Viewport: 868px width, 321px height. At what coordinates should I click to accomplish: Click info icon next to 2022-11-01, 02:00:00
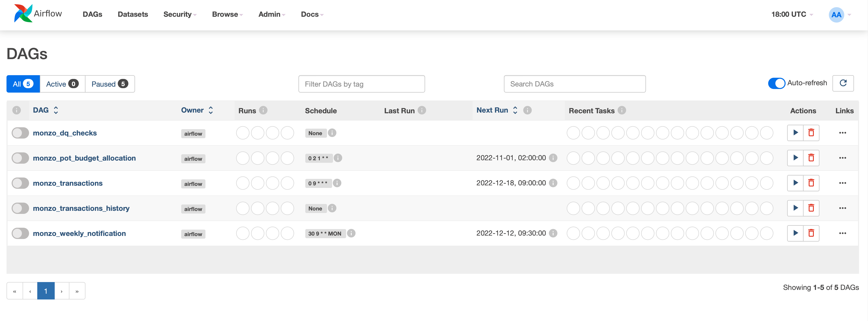tap(553, 158)
